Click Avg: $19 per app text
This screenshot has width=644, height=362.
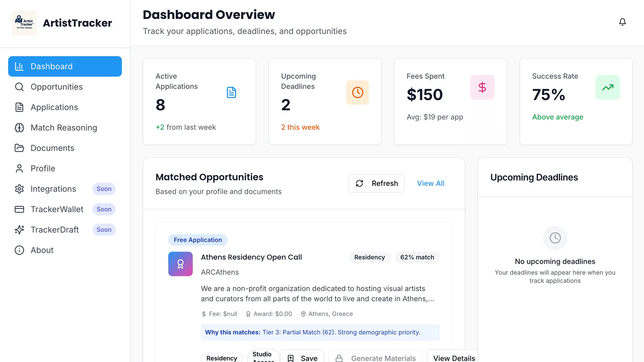click(x=435, y=117)
